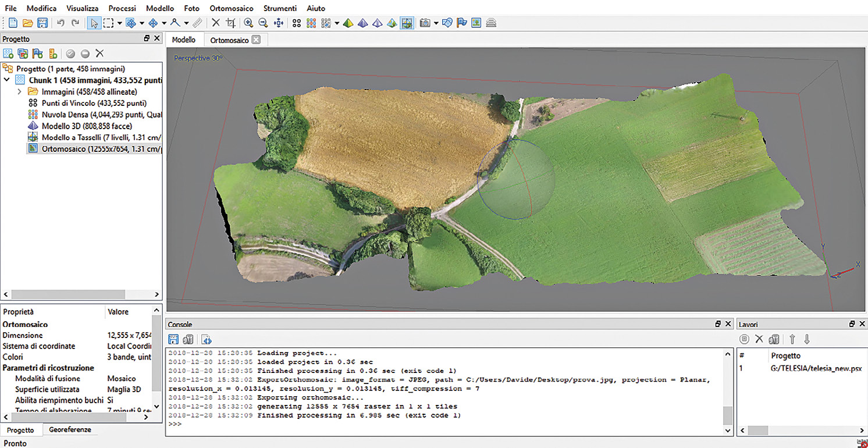Click the Delete Selection X icon
Viewport: 868px width, 448px height.
(x=216, y=23)
